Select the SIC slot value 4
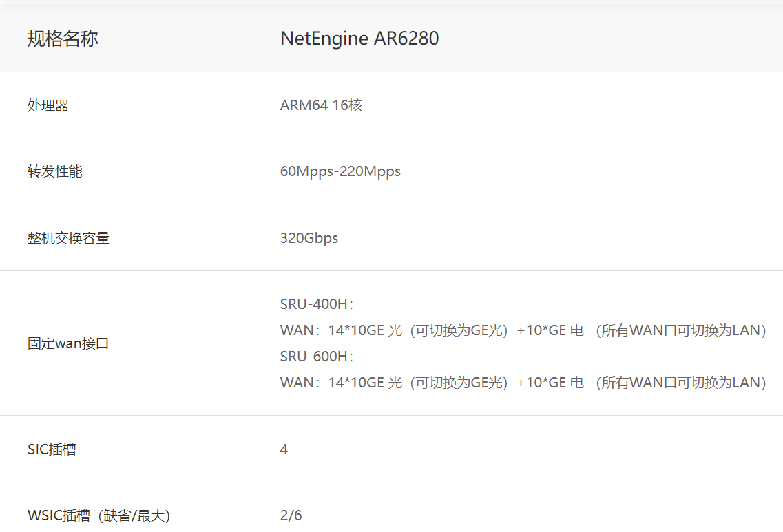The width and height of the screenshot is (783, 532). [x=284, y=449]
